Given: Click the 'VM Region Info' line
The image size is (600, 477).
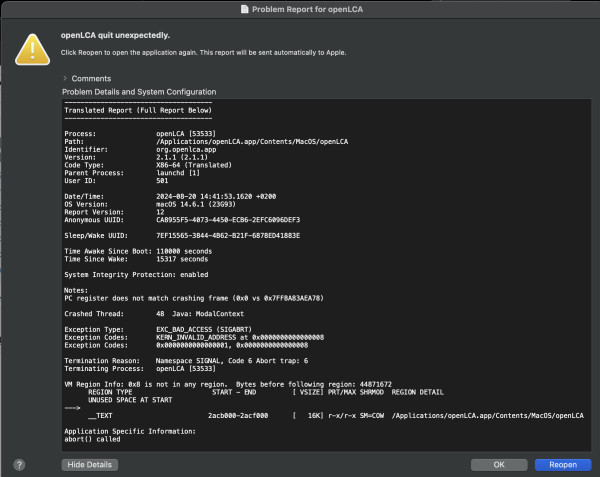Looking at the screenshot, I should [x=228, y=384].
